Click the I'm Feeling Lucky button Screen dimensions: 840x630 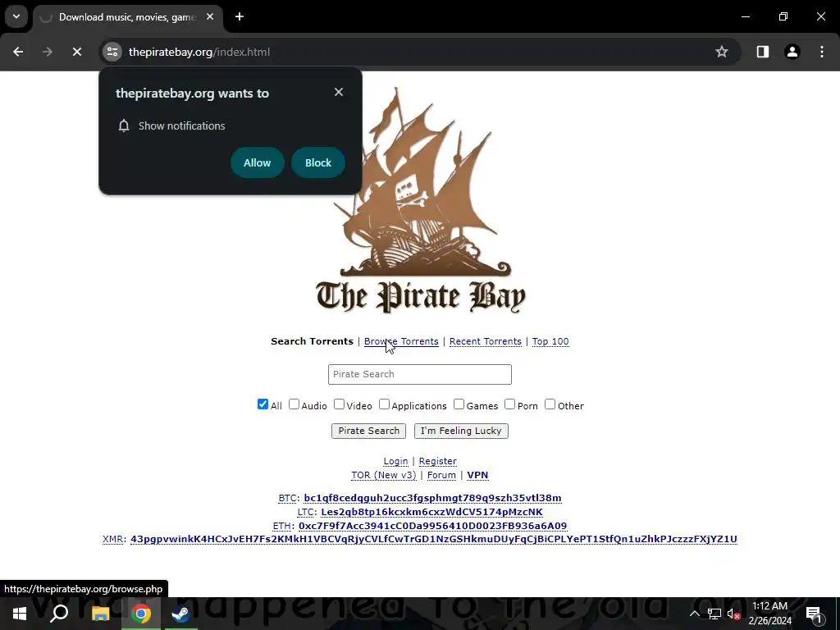pyautogui.click(x=461, y=431)
